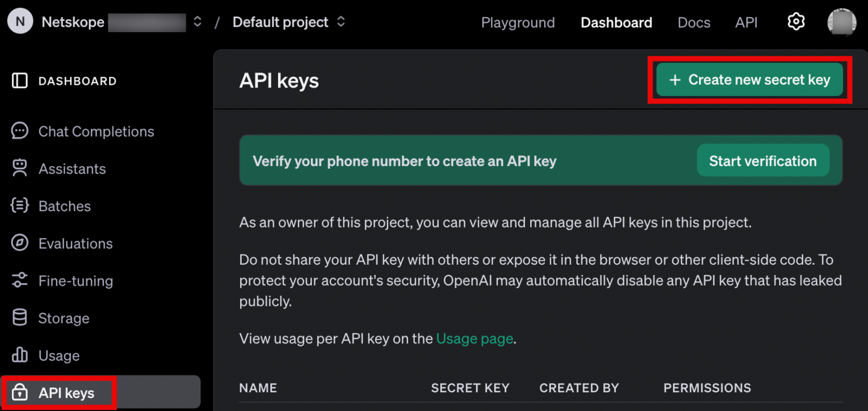Viewport: 868px width, 411px height.
Task: Open the Default project dropdown
Action: pos(341,21)
